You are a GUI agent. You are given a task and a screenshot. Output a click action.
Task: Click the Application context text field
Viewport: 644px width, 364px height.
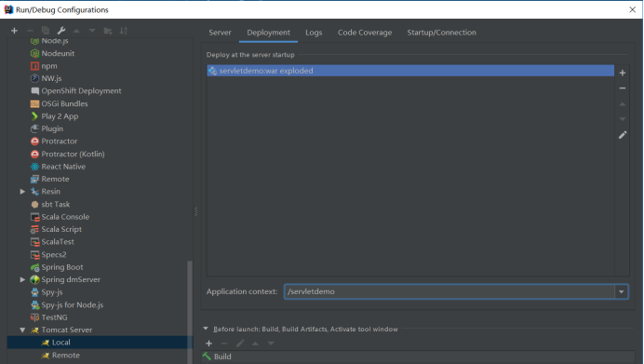point(449,291)
